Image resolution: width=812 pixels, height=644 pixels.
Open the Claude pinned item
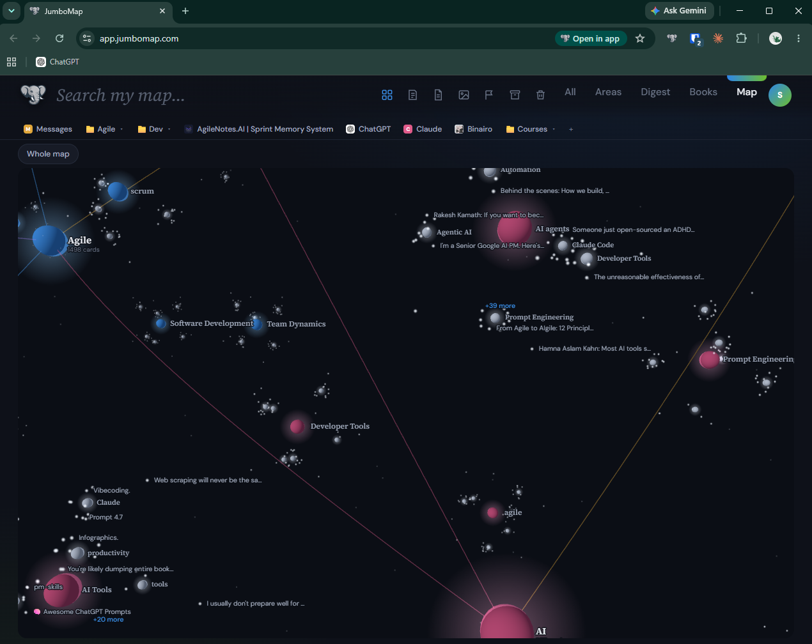pyautogui.click(x=423, y=129)
